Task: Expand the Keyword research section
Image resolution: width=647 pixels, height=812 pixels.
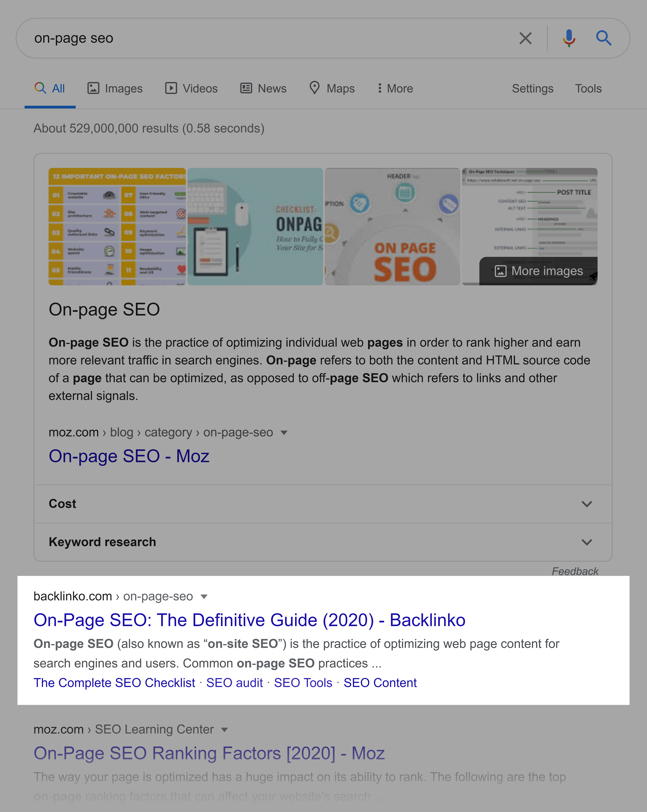Action: click(323, 542)
